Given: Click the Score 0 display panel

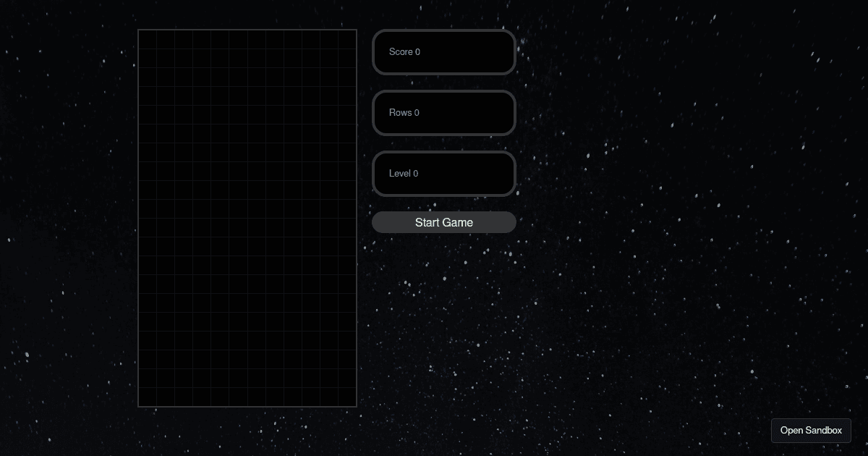Looking at the screenshot, I should click(x=444, y=51).
